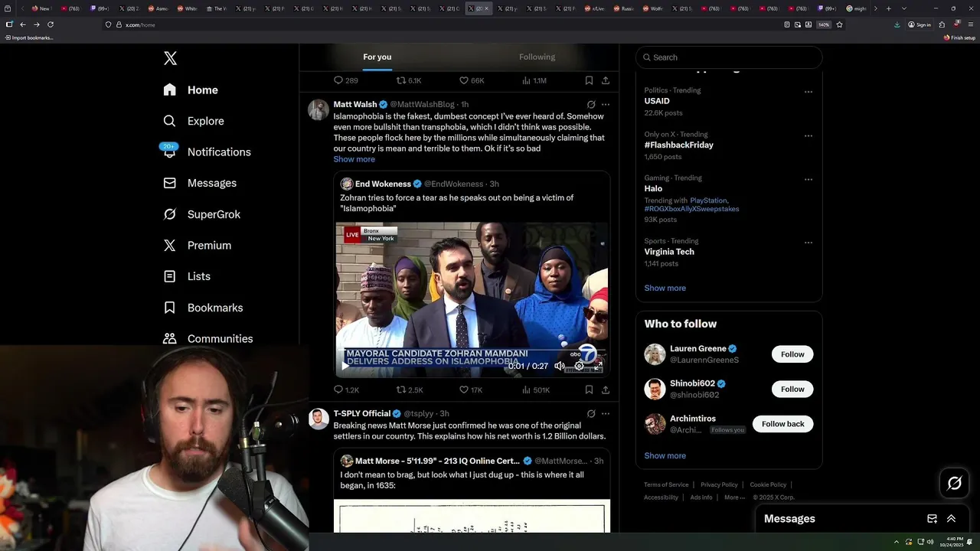The height and width of the screenshot is (551, 980).
Task: Bookmark this page star icon
Action: point(839,24)
